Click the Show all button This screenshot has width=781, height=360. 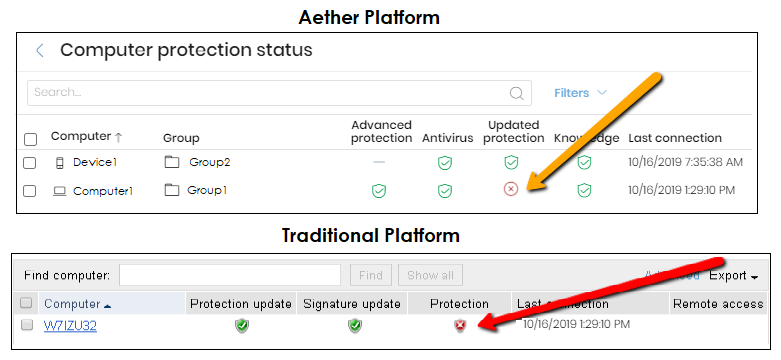[430, 275]
